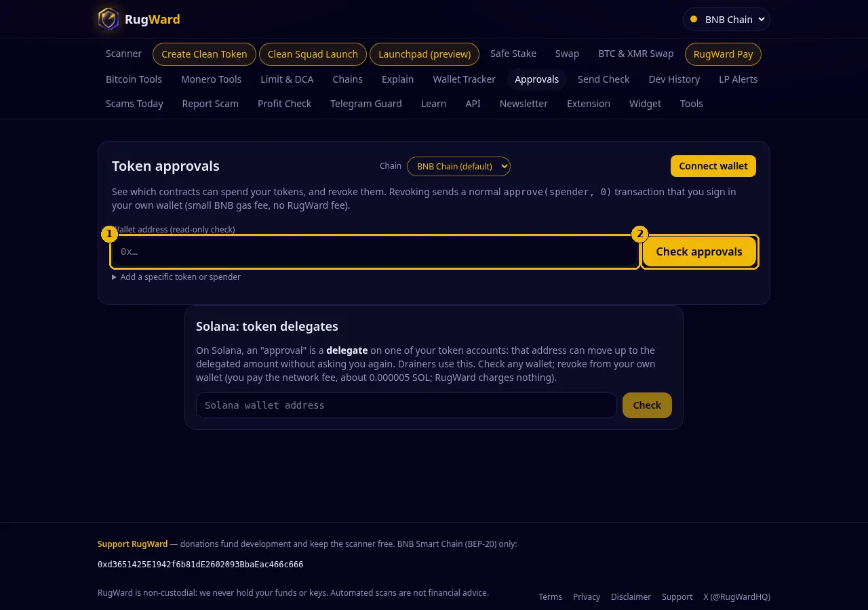Click the Check approvals button
868x610 pixels.
click(x=699, y=251)
